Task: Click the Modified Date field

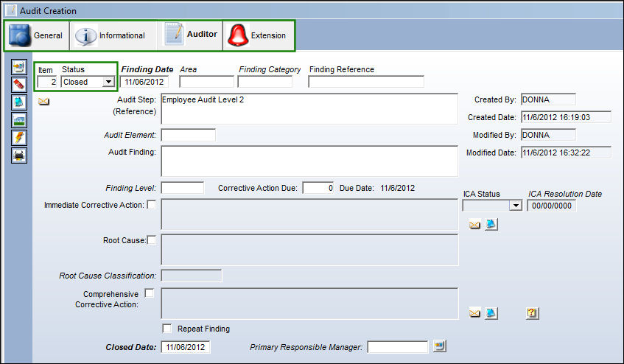Action: 566,153
